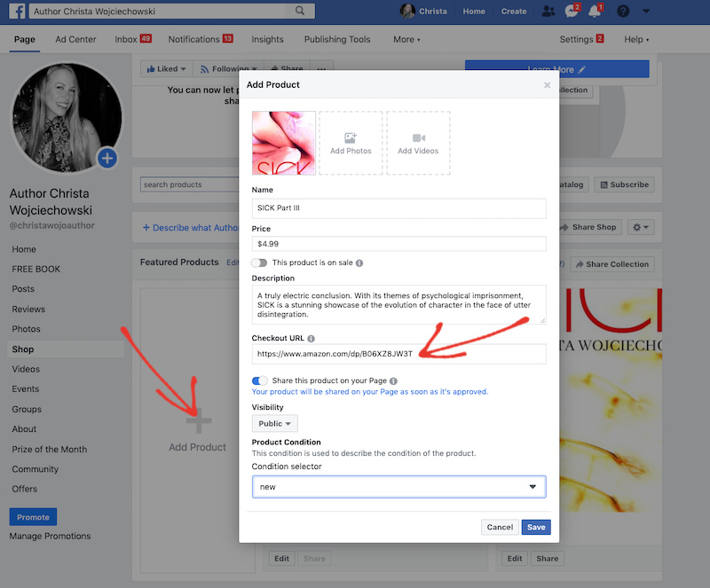Click the help question mark icon
The height and width of the screenshot is (588, 710).
pyautogui.click(x=623, y=12)
